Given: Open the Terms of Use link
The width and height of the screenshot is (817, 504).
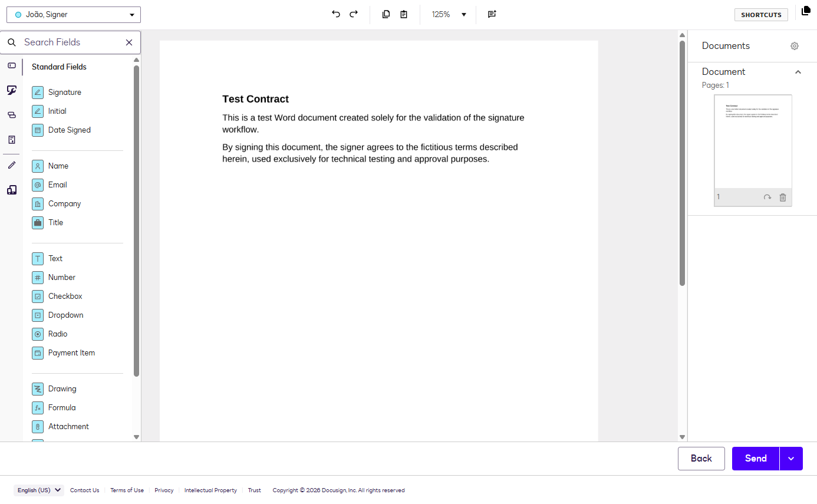Looking at the screenshot, I should coord(127,490).
